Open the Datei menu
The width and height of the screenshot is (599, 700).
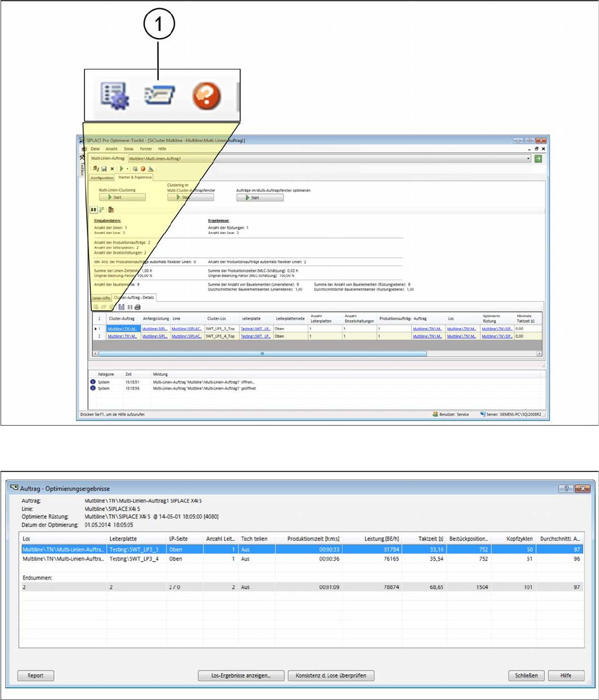click(95, 149)
